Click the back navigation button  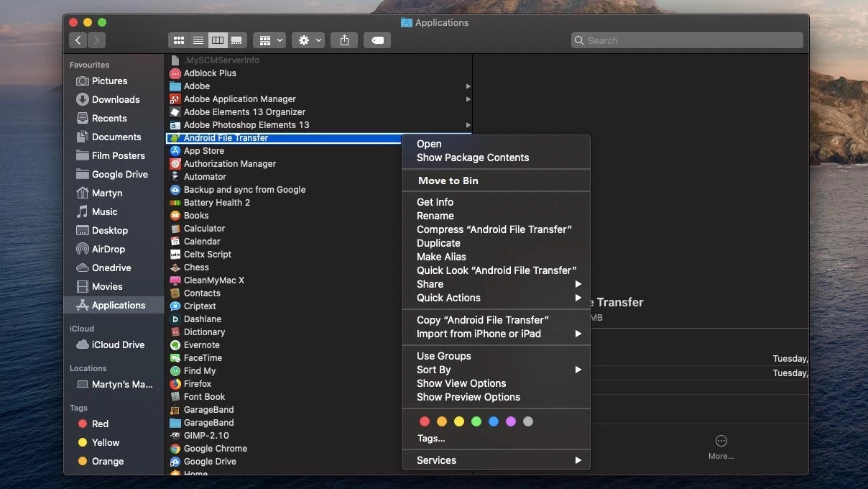78,40
